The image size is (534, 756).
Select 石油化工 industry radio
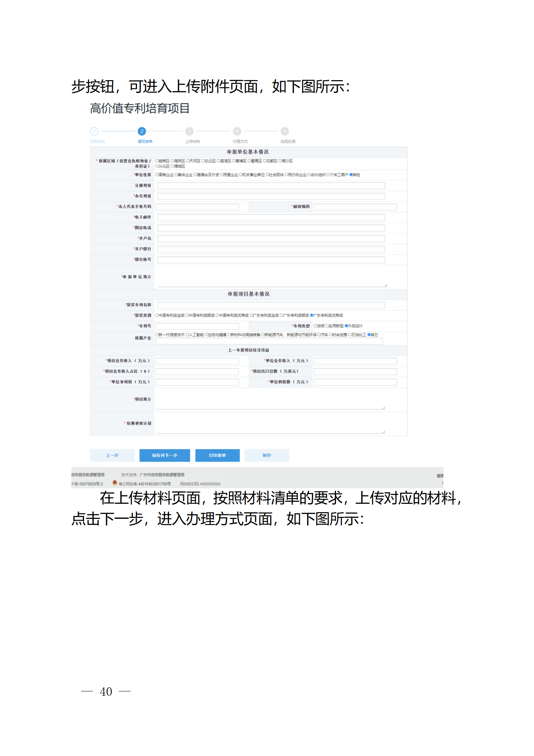pyautogui.click(x=350, y=334)
